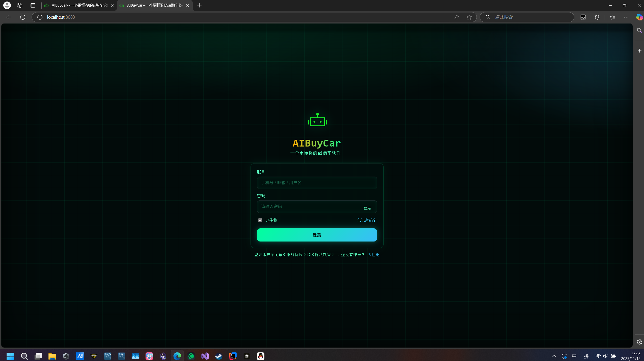This screenshot has width=644, height=361.
Task: Open the browser extensions puzzle icon
Action: [597, 17]
